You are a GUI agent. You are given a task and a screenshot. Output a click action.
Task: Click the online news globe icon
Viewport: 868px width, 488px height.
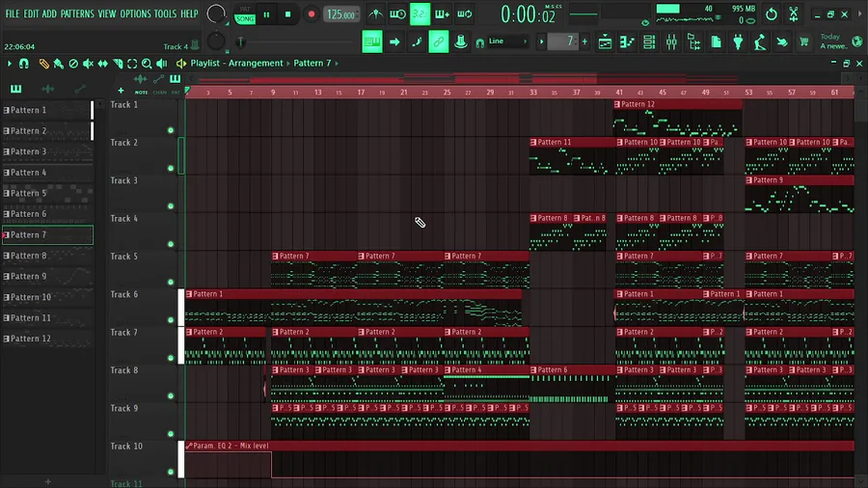[x=857, y=41]
